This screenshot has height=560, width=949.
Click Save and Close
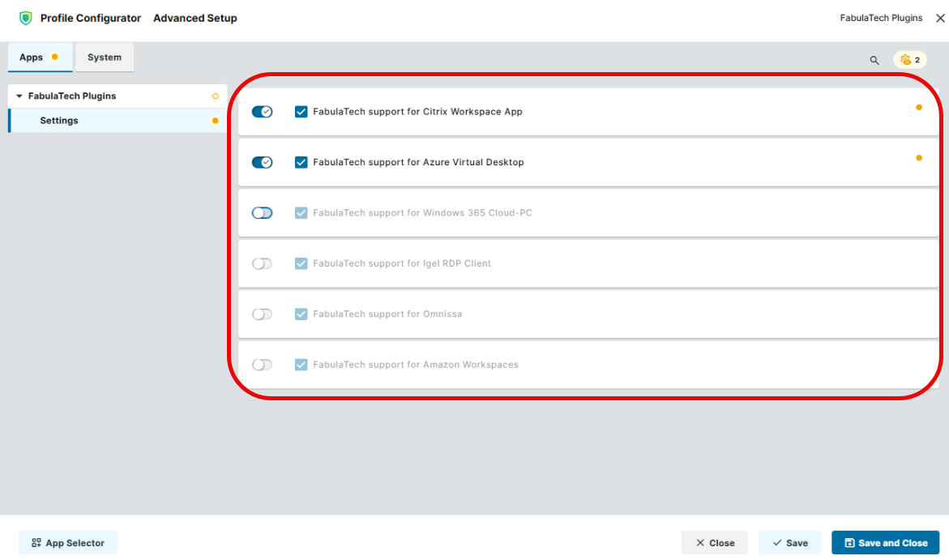click(x=885, y=543)
